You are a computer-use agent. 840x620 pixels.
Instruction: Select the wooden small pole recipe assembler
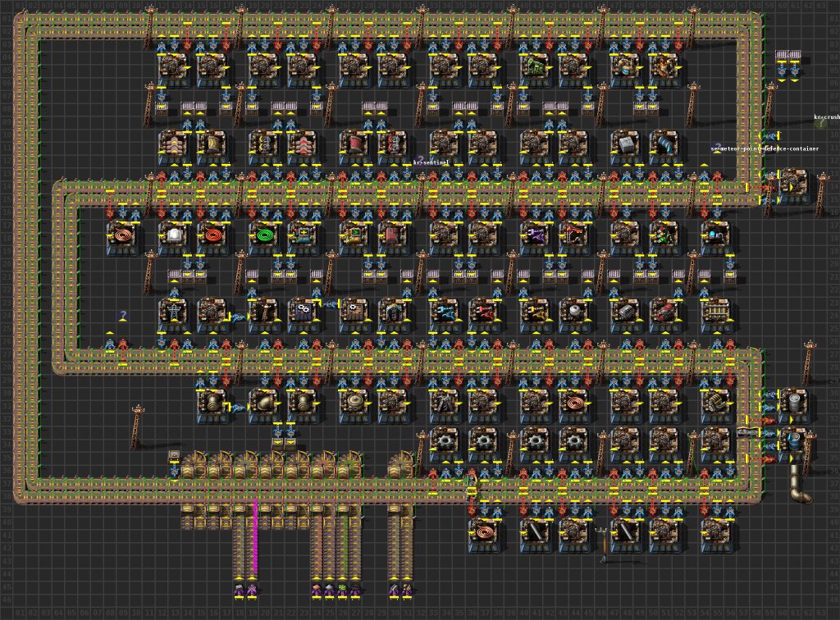click(264, 314)
